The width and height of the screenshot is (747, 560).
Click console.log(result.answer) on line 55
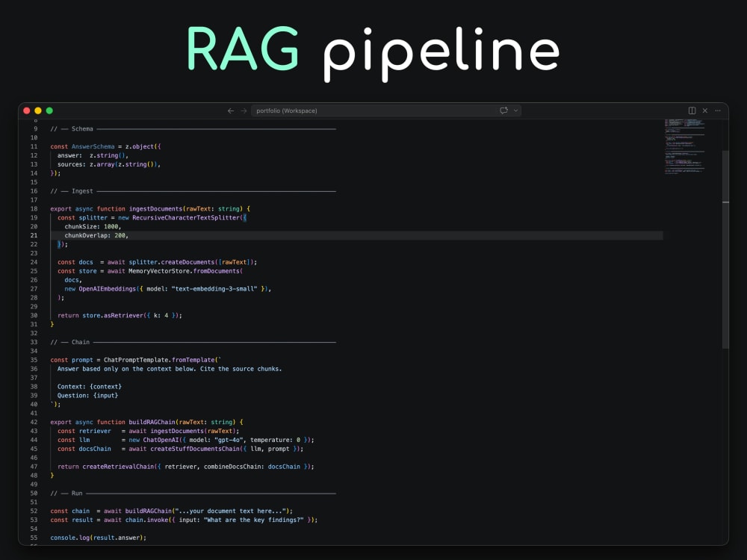[98, 538]
